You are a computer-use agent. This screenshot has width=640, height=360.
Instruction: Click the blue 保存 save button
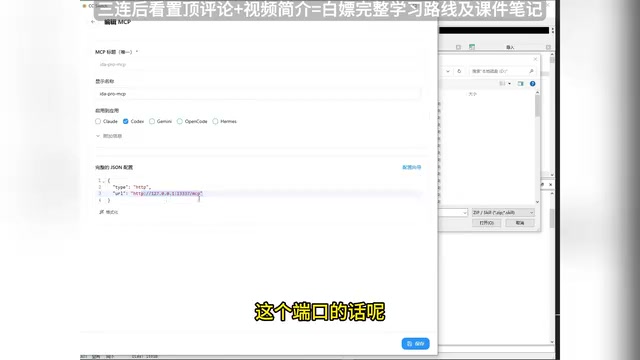coord(416,344)
